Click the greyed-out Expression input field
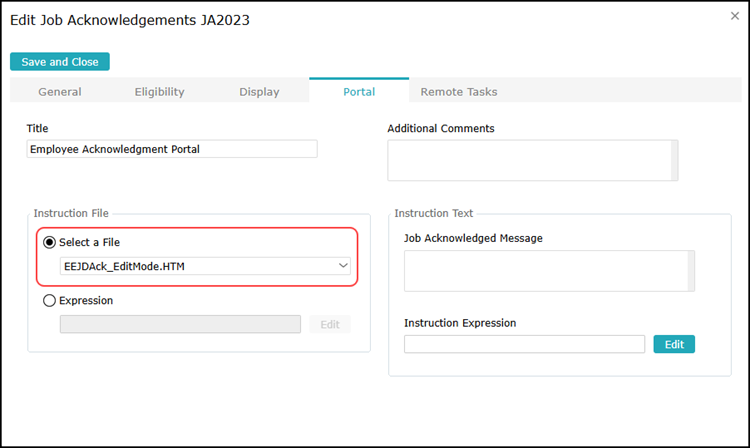Viewport: 750px width, 448px height. [x=180, y=324]
